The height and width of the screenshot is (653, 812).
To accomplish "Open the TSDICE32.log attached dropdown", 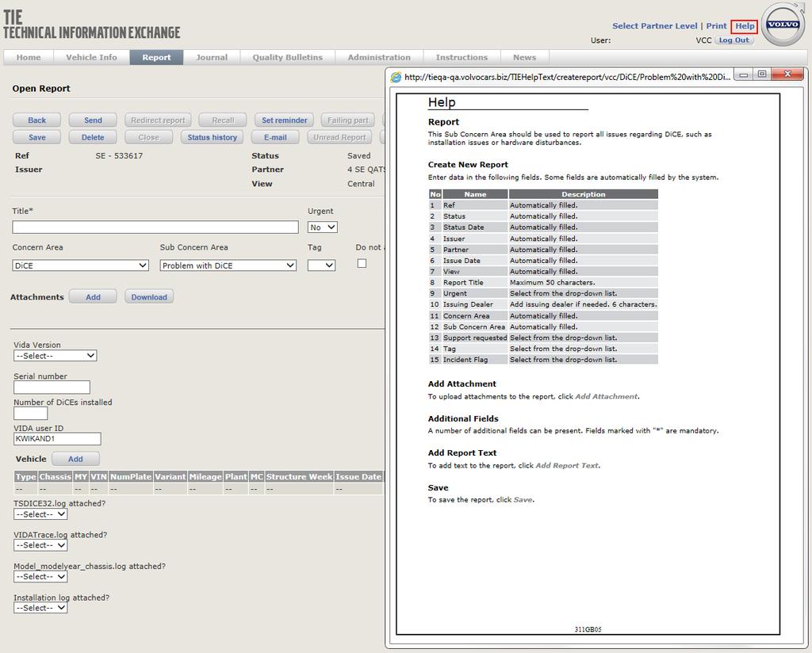I will (40, 514).
